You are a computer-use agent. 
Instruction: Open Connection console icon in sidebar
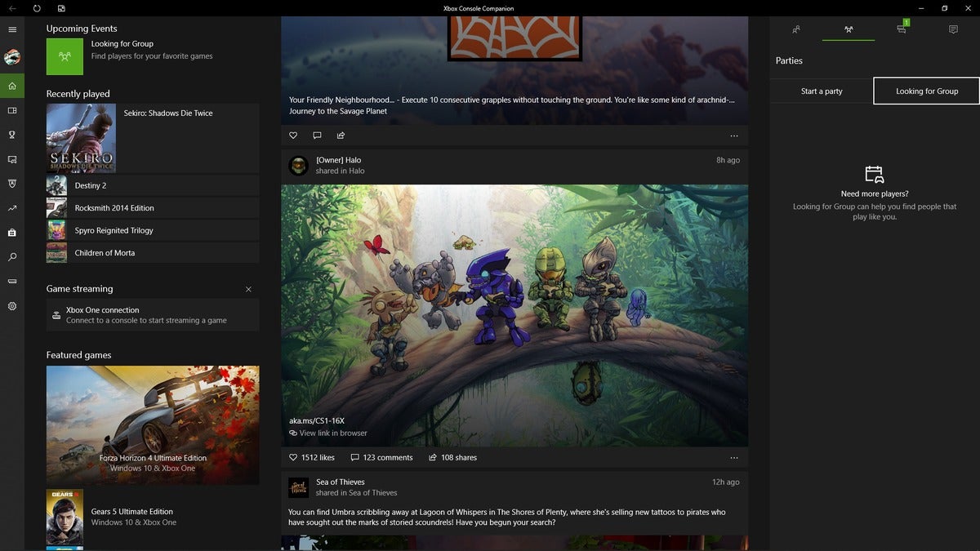[x=12, y=282]
